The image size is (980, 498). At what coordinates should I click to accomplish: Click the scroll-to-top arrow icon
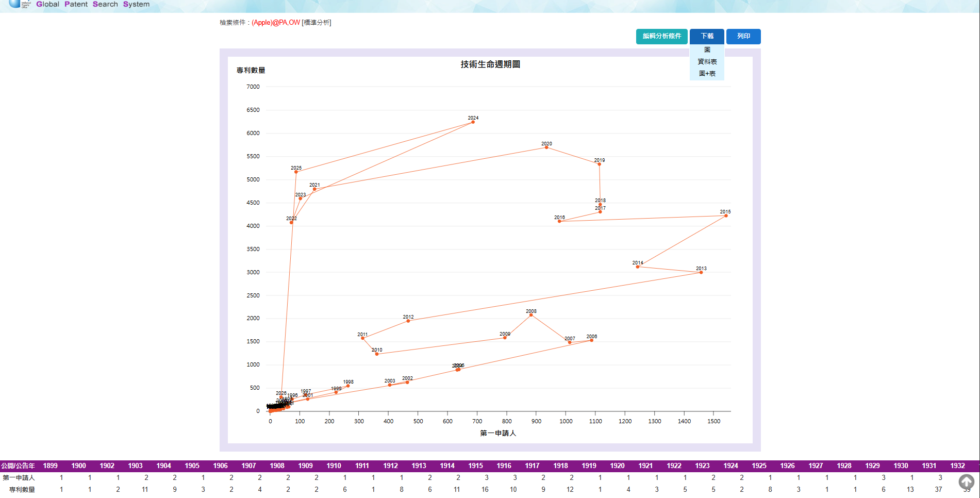(x=966, y=482)
